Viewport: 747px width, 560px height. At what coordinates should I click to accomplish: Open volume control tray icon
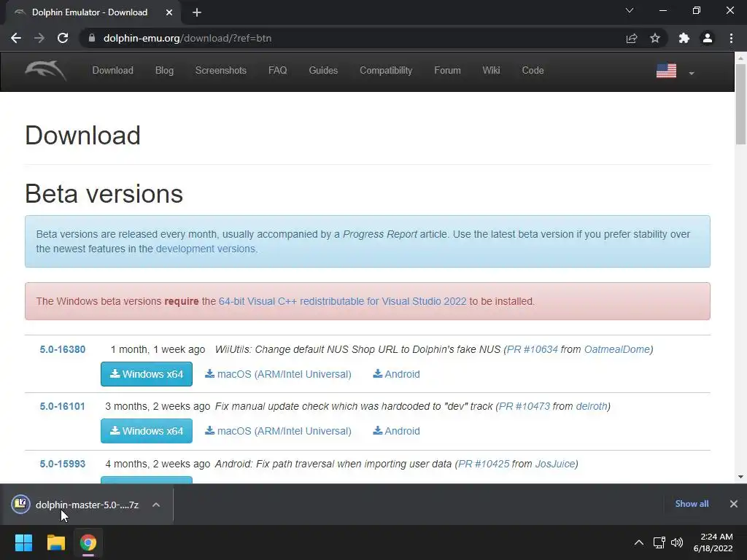677,542
